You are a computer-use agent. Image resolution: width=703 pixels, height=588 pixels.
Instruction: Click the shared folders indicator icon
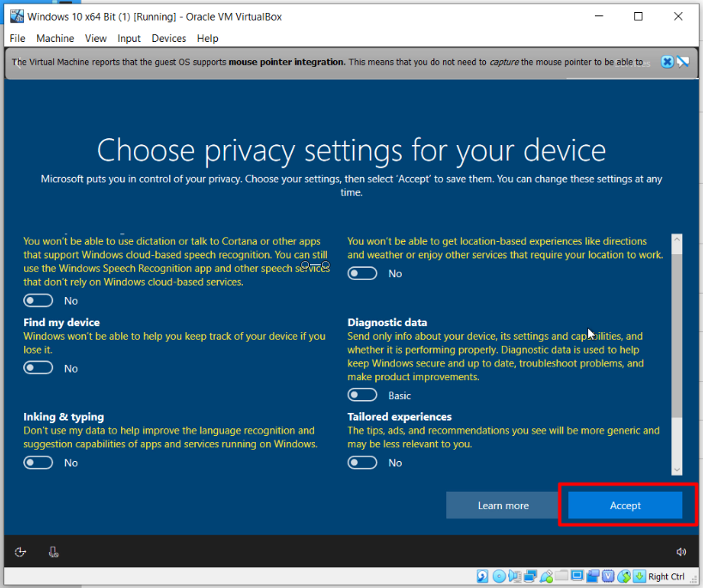[561, 575]
